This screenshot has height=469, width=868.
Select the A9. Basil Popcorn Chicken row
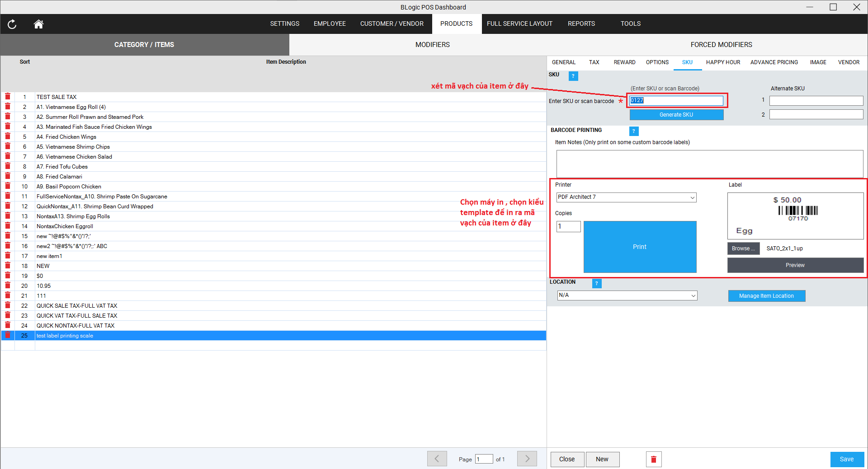tap(69, 187)
